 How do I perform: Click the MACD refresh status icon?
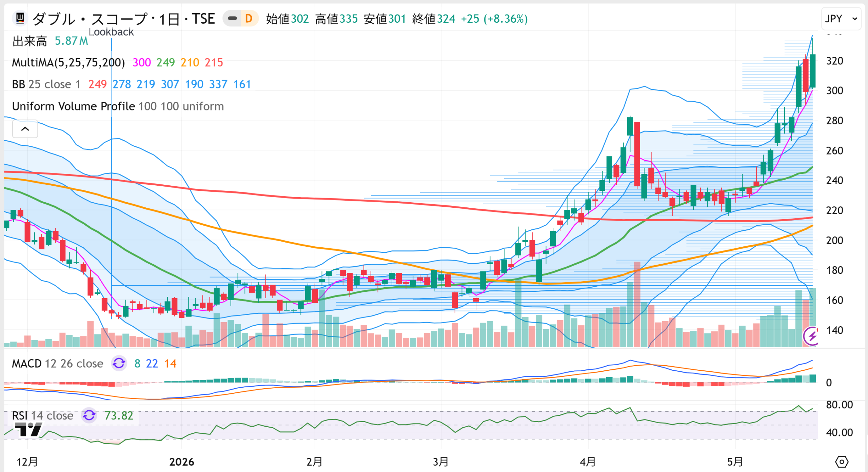[x=119, y=363]
